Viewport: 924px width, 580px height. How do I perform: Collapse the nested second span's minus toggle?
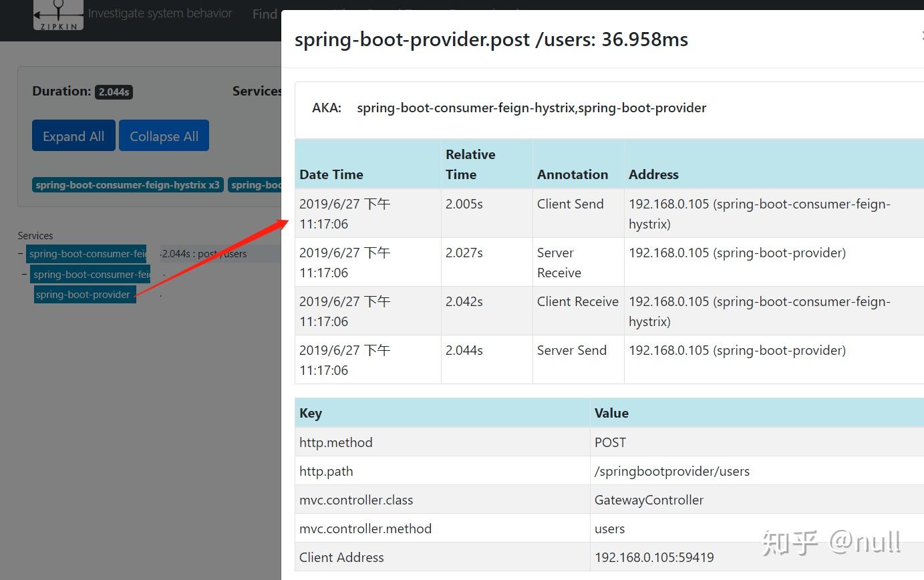(x=25, y=275)
